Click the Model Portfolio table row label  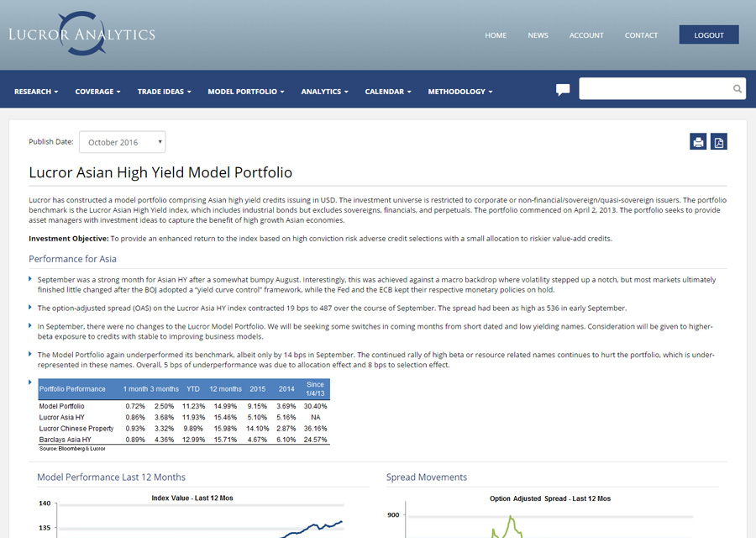[61, 406]
